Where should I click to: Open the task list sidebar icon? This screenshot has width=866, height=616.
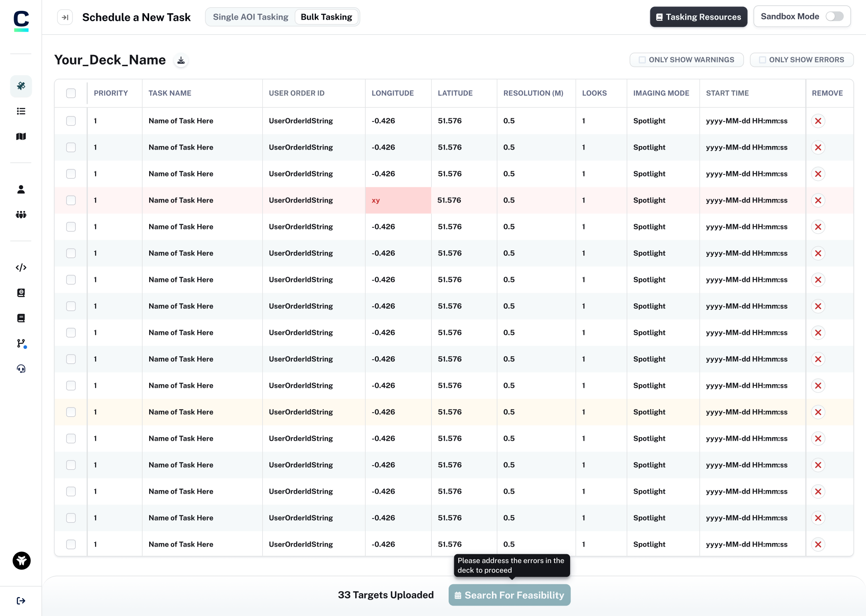click(x=21, y=111)
